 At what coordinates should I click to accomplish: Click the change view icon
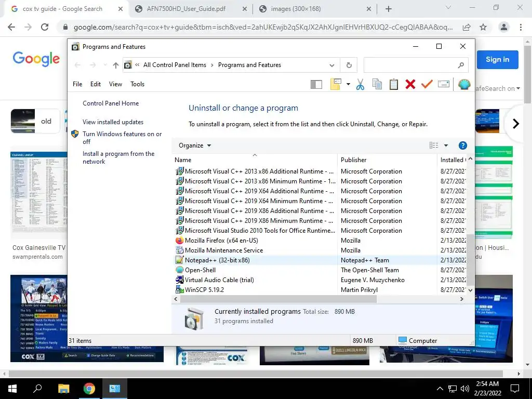pyautogui.click(x=434, y=145)
